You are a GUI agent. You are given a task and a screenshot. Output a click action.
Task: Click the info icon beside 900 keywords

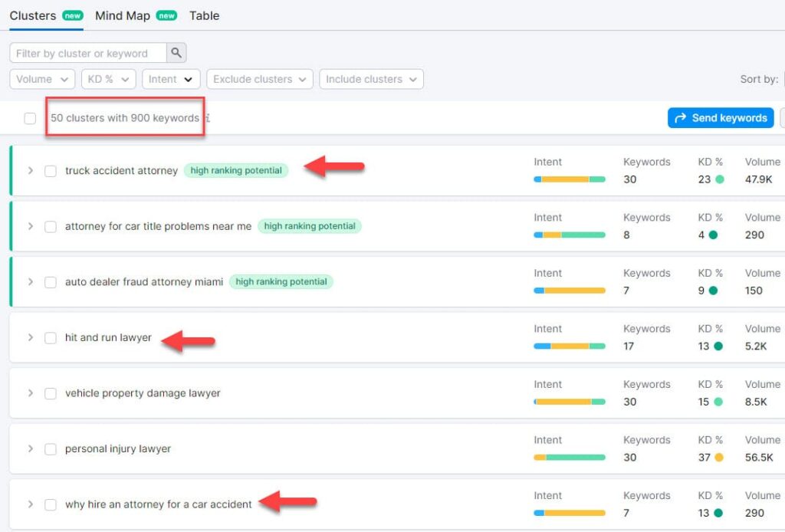(208, 118)
